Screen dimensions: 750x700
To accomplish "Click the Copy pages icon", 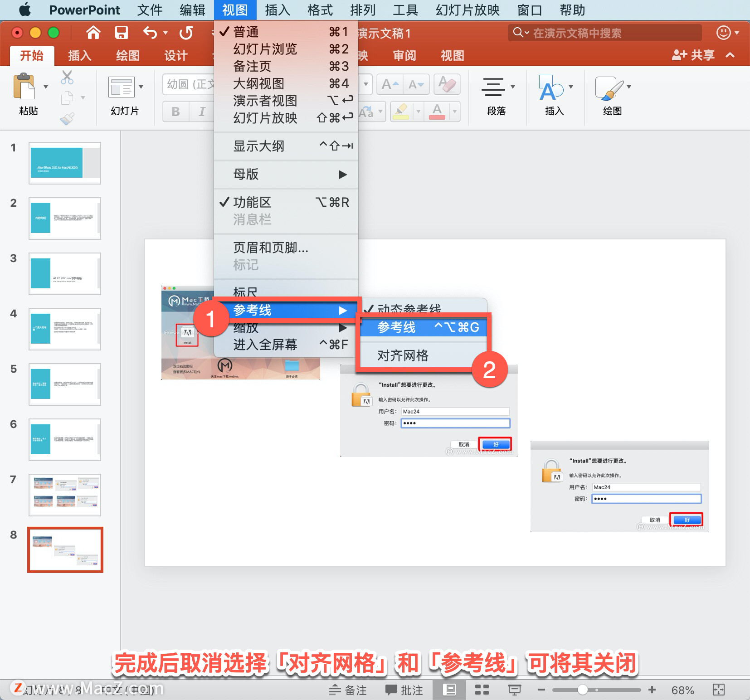I will point(67,97).
